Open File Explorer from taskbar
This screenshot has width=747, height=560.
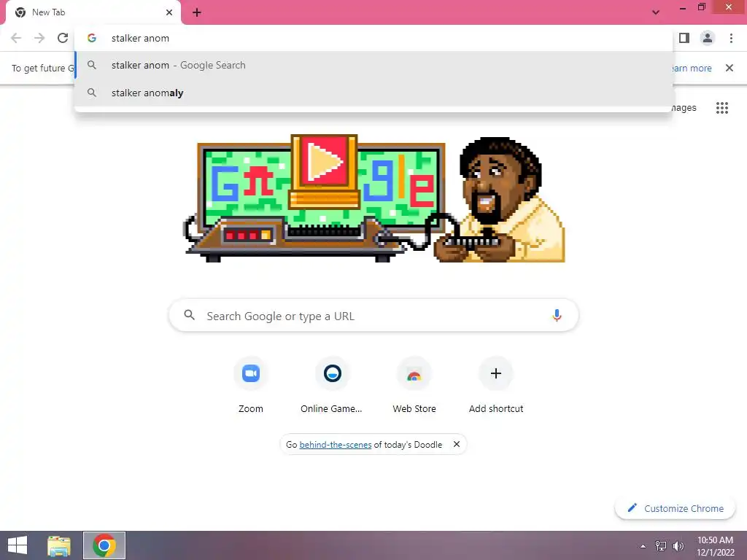click(x=59, y=545)
